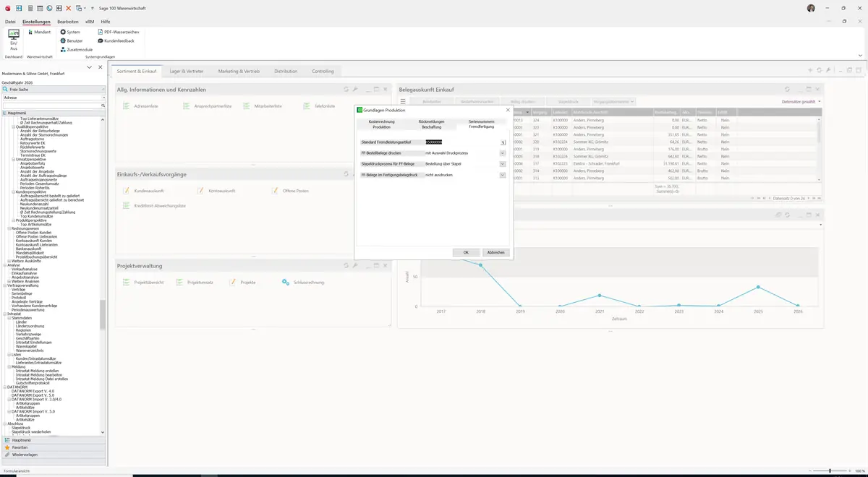Select Beschaffung tab in dialog
This screenshot has height=477, width=868.
pyautogui.click(x=431, y=126)
